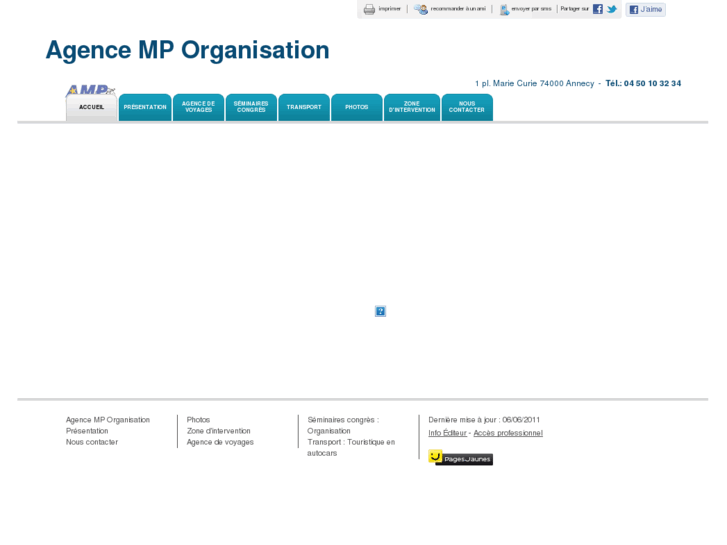Open the Séminaires Congrès tab

(x=251, y=107)
